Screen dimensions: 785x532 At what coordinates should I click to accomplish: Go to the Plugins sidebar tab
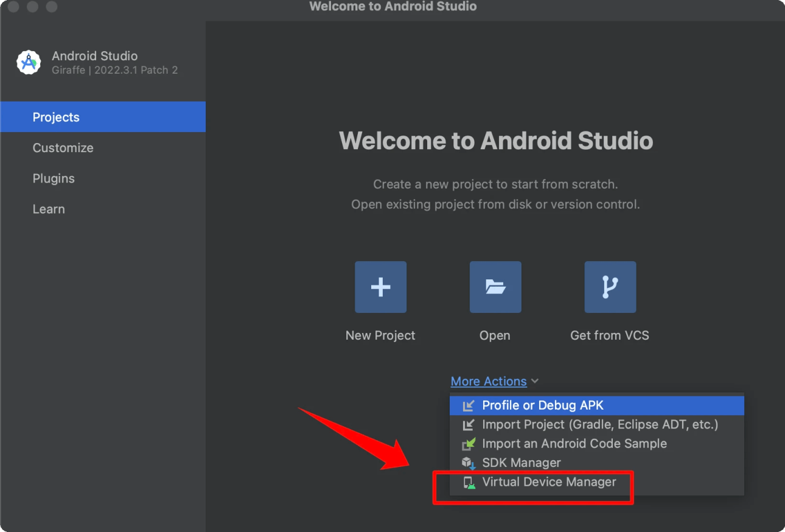coord(103,178)
